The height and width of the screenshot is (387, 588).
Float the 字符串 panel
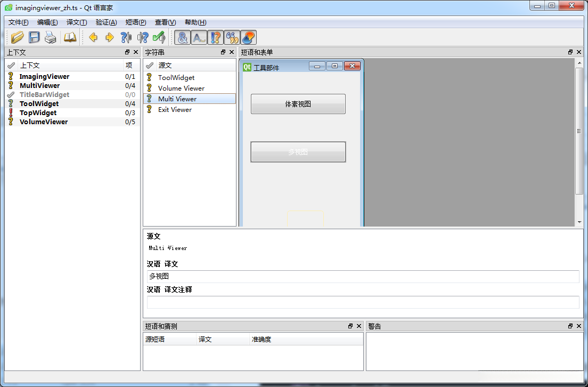tap(223, 52)
